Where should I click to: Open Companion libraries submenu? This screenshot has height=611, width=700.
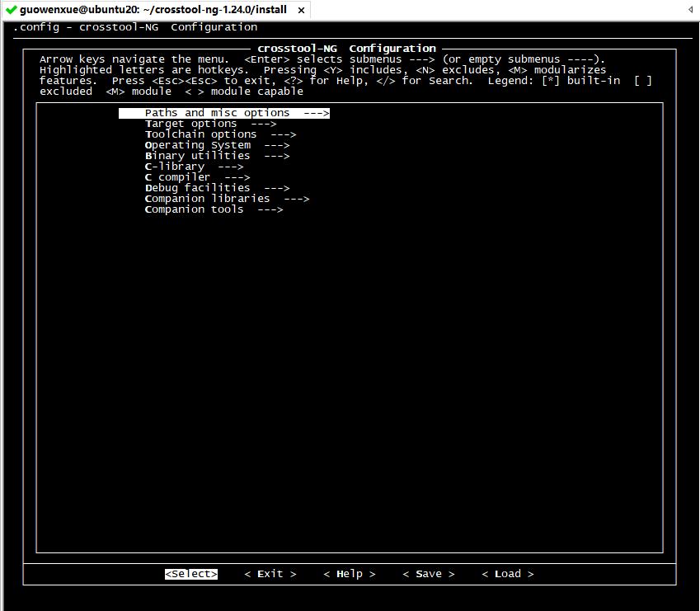coord(228,199)
